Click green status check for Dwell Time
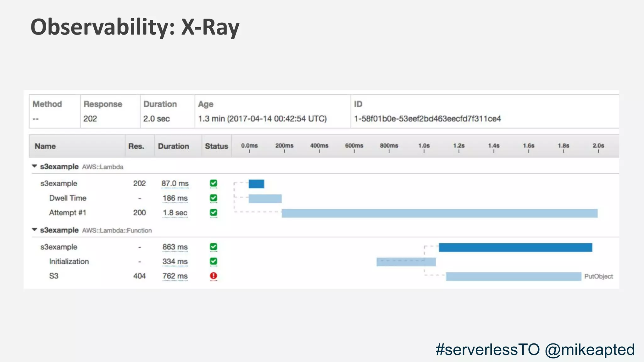This screenshot has height=362, width=644. (x=214, y=198)
